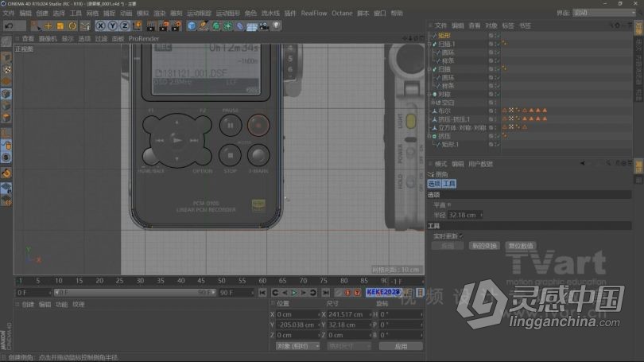The height and width of the screenshot is (362, 644).
Task: Open 用户数据 menu in attributes
Action: coord(480,164)
